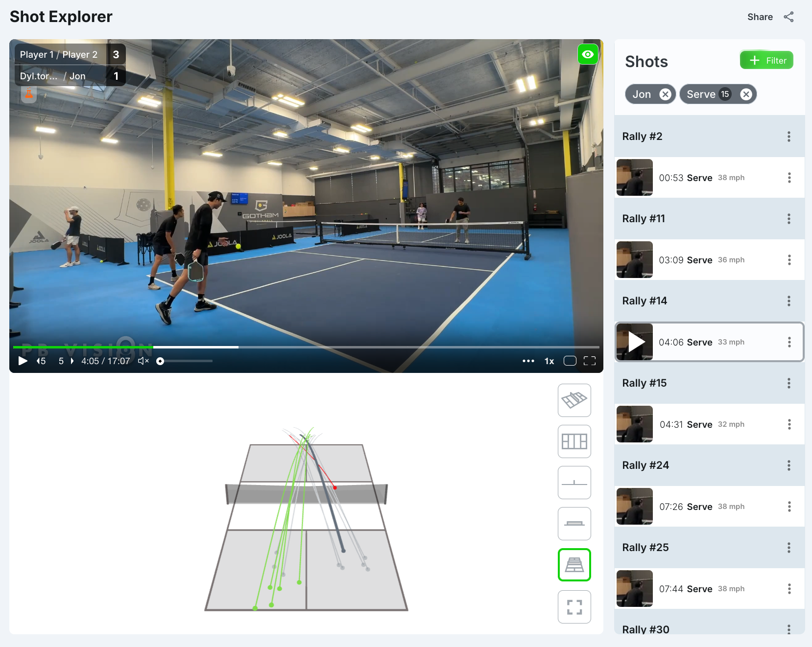Click the Player 1 / Player 2 scoreboard label
The height and width of the screenshot is (647, 812).
tap(59, 54)
